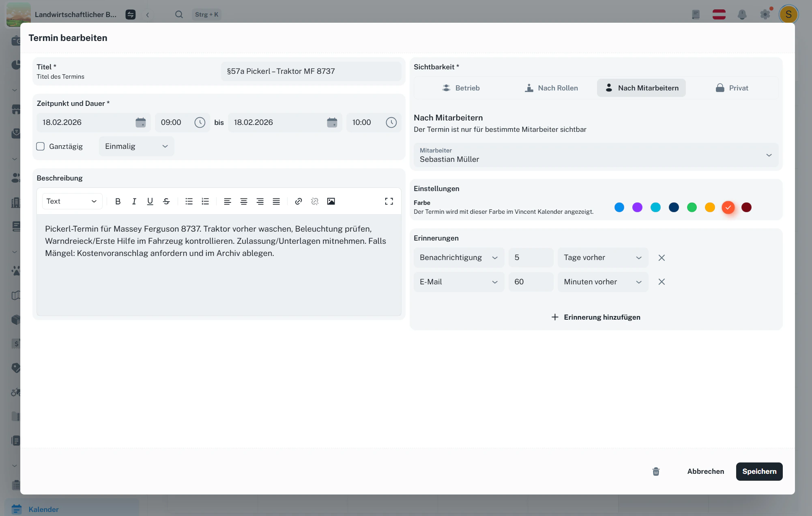Enable the Ganztägig checkbox
Image resolution: width=812 pixels, height=516 pixels.
[41, 146]
